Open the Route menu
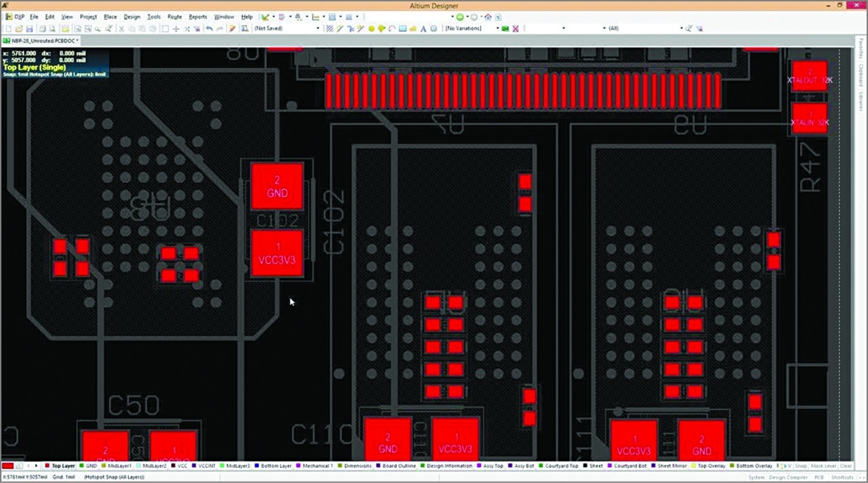 pos(175,17)
